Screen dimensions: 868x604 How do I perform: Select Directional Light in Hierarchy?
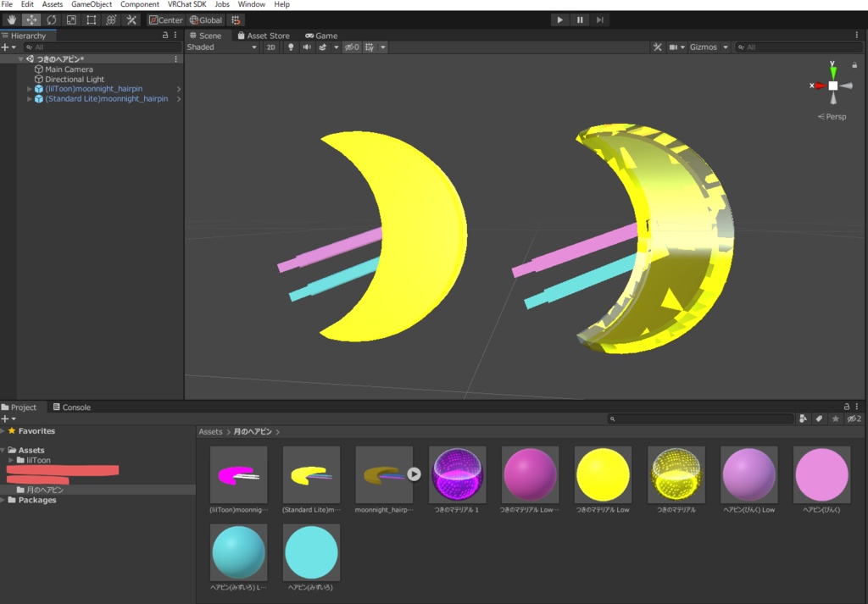75,79
